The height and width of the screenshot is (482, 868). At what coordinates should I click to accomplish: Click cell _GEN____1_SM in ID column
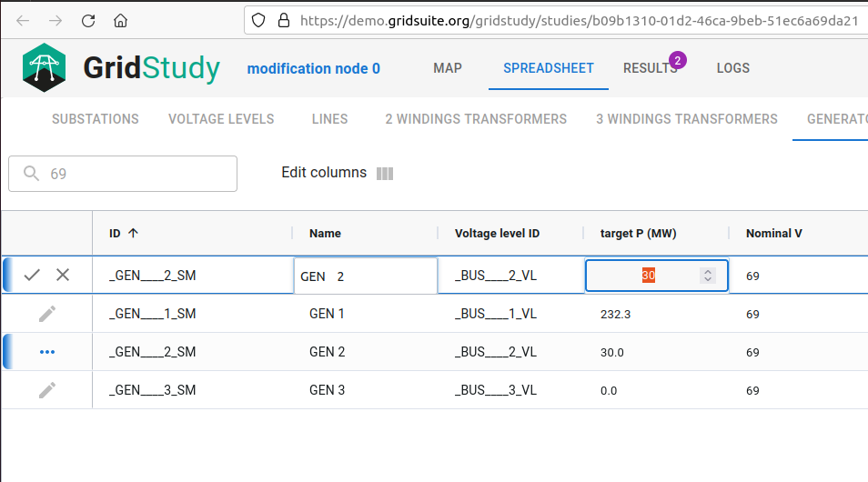(x=152, y=314)
